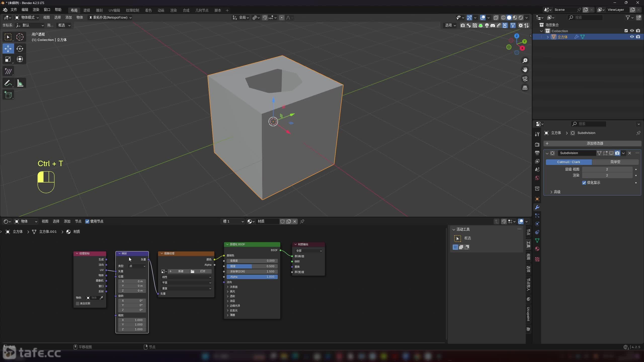Image resolution: width=644 pixels, height=362 pixels.
Task: Open the 渲染 menu in the top bar
Action: [35, 10]
